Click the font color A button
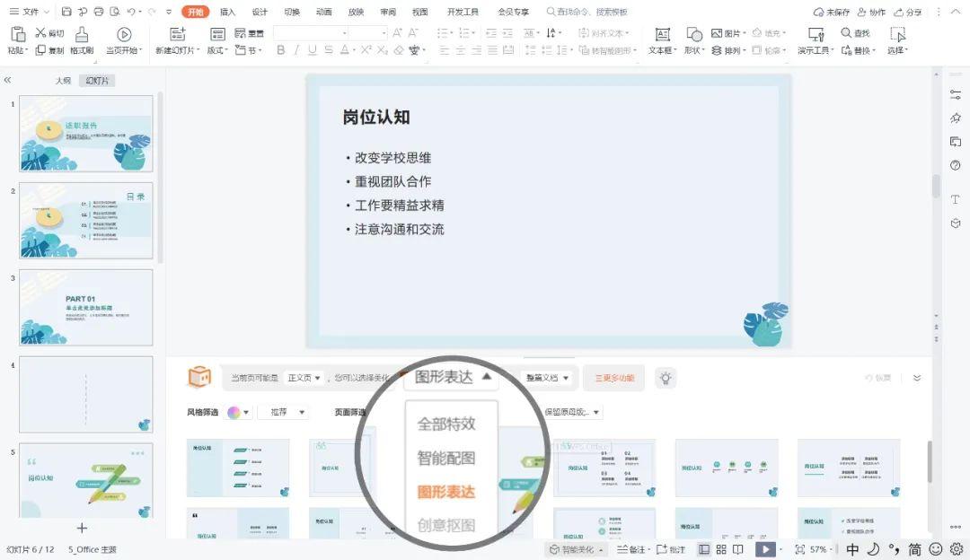 345,50
